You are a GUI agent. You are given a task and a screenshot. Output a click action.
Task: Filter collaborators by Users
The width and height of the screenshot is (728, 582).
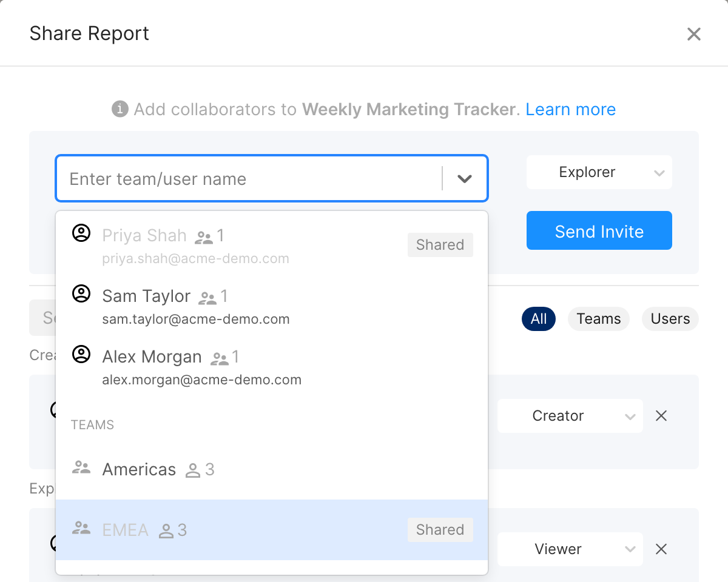670,319
